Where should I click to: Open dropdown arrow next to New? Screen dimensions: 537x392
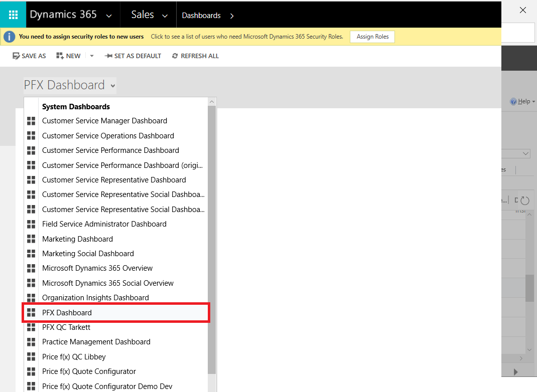coord(91,56)
